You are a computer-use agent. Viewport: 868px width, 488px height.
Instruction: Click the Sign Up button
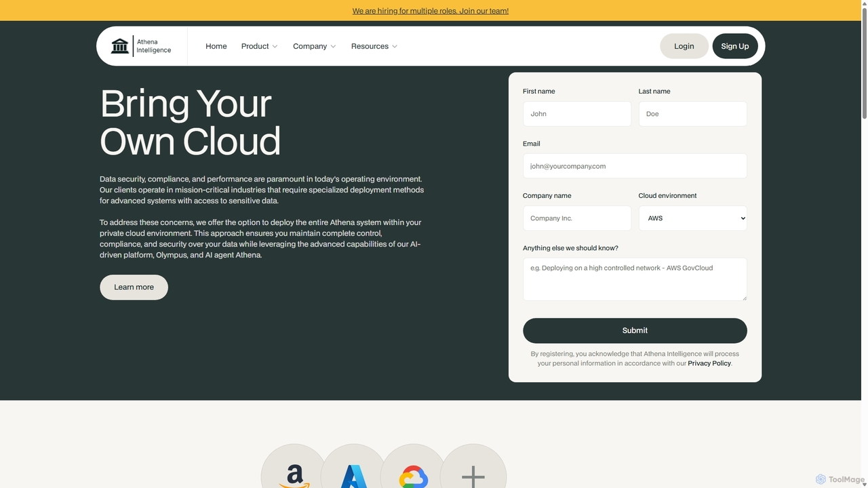735,46
